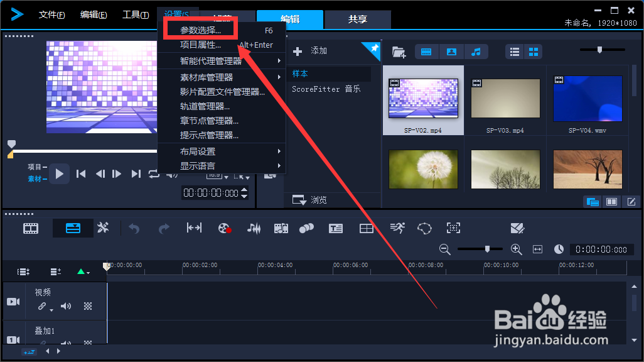This screenshot has height=362, width=644.
Task: Undo the last action
Action: (x=134, y=228)
